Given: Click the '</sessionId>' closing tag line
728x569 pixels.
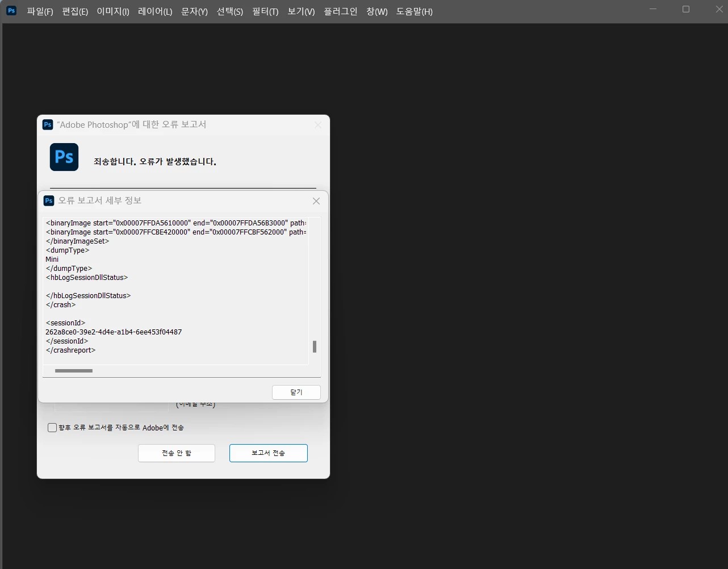Looking at the screenshot, I should pos(67,341).
